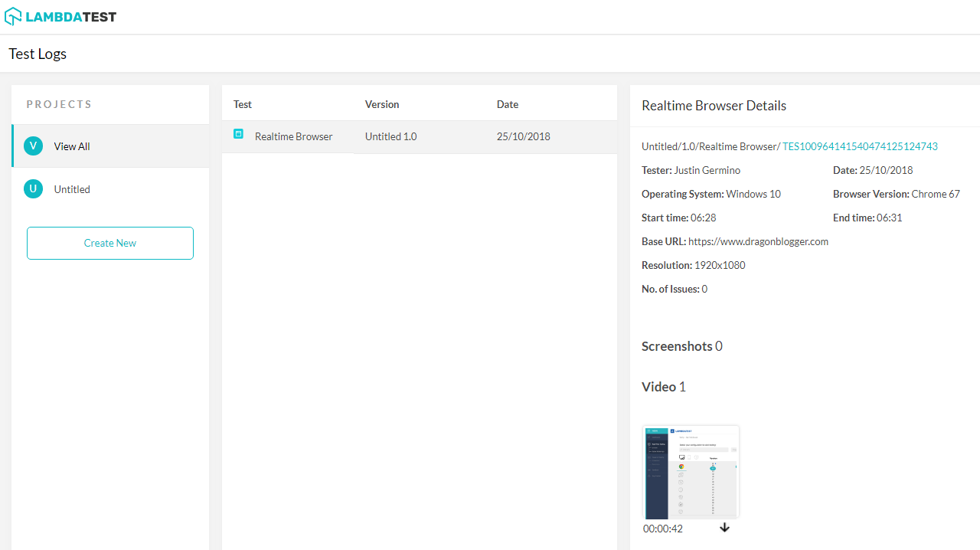Open the TES10096414 test ID link
The height and width of the screenshot is (550, 980).
click(x=860, y=146)
